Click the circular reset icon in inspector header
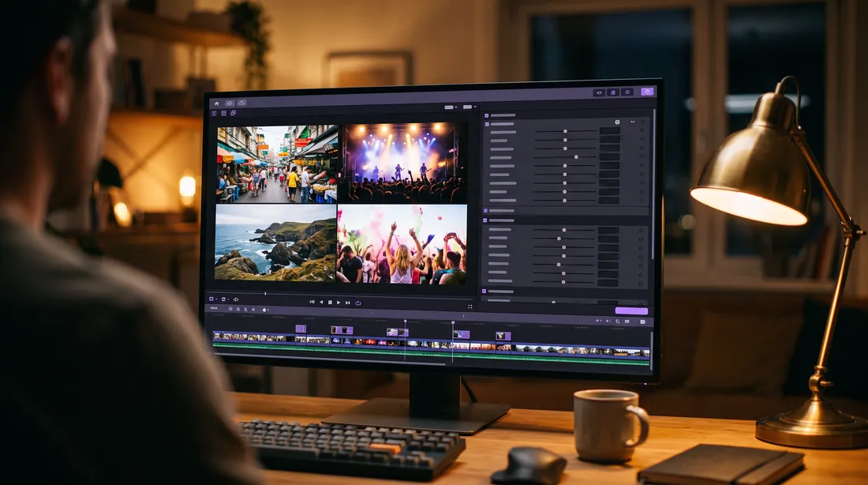The width and height of the screenshot is (868, 485). pos(617,122)
